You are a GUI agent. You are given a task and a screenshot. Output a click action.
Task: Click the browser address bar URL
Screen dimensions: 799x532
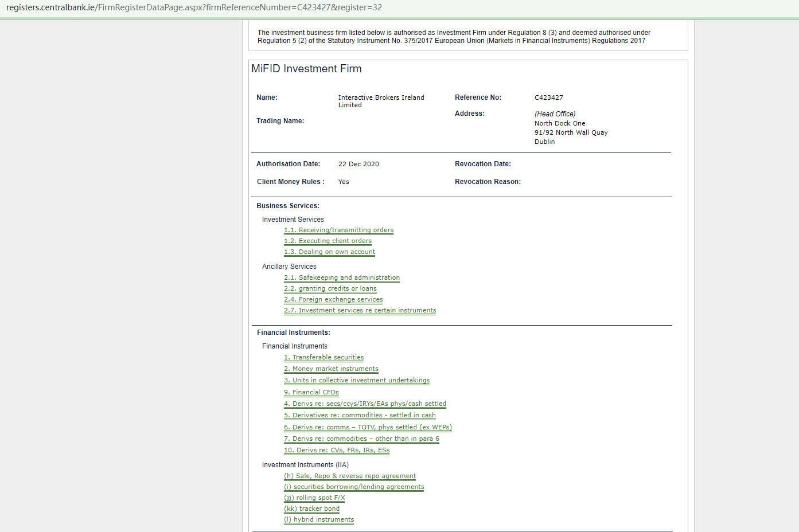pos(194,7)
